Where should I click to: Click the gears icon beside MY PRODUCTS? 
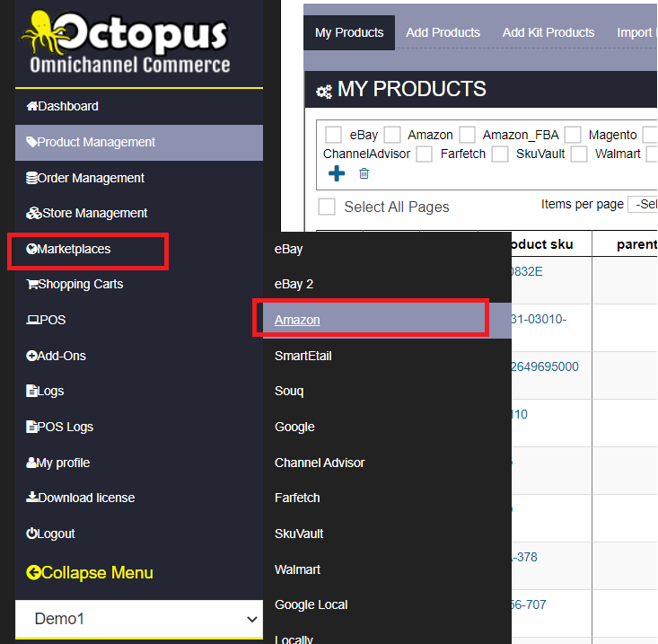pos(323,92)
